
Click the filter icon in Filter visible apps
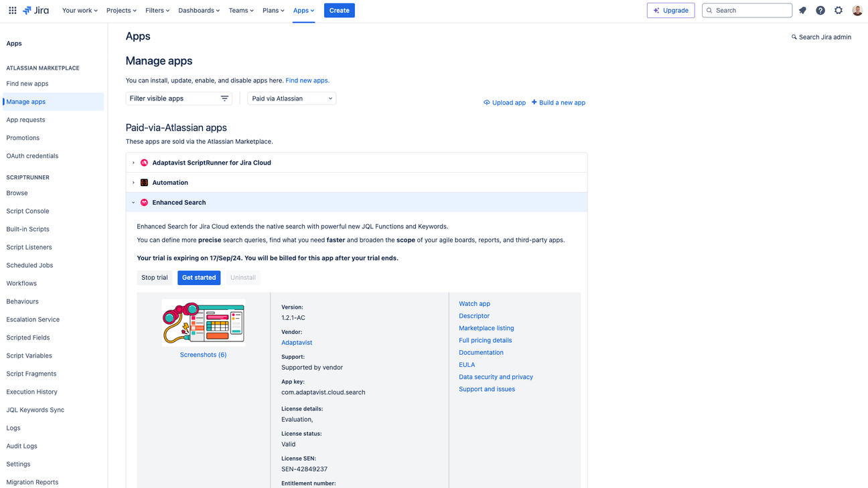tap(224, 98)
